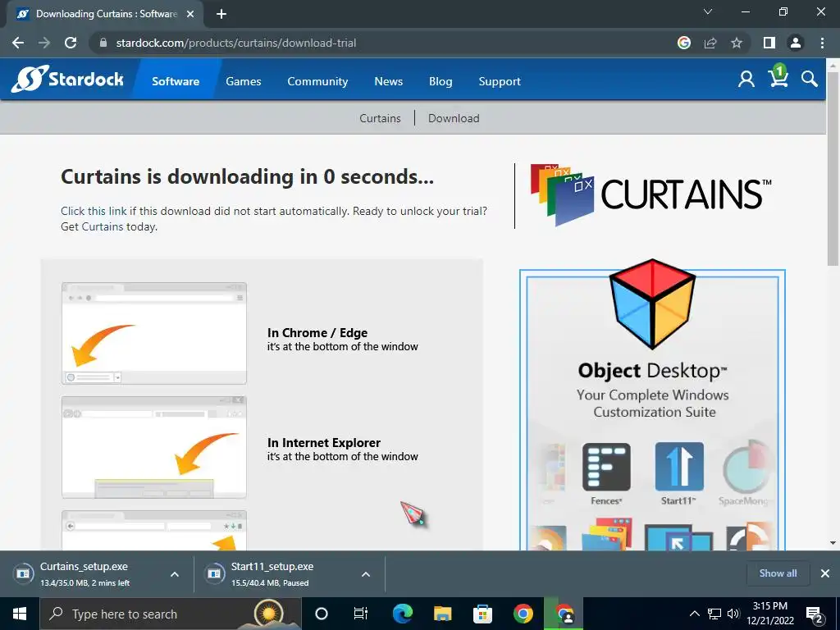
Task: Open the Games menu
Action: [x=243, y=81]
